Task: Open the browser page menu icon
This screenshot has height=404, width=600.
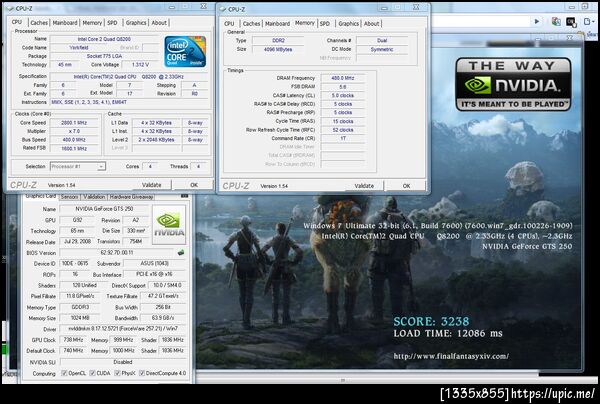Action: pos(589,22)
